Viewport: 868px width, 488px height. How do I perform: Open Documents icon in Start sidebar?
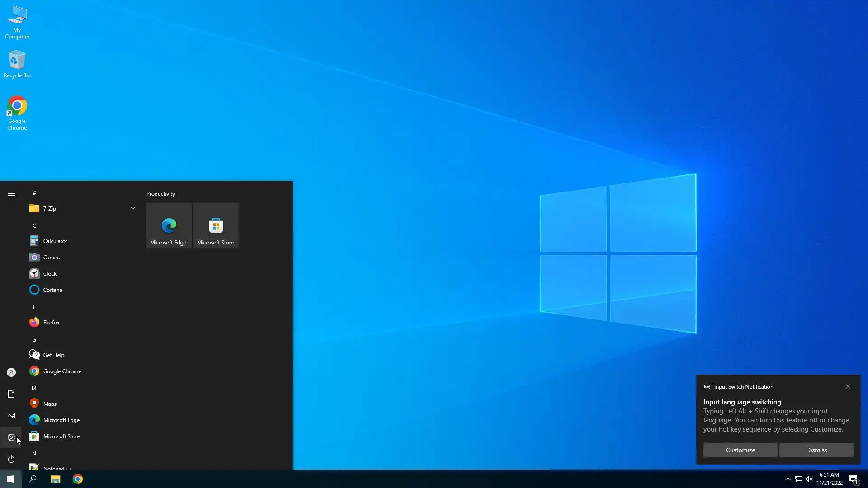(x=11, y=394)
